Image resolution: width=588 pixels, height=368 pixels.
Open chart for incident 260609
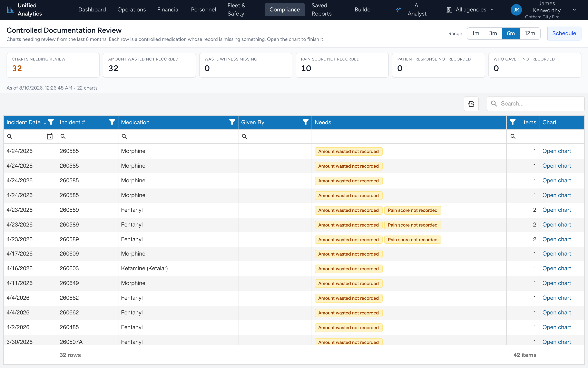click(x=556, y=254)
